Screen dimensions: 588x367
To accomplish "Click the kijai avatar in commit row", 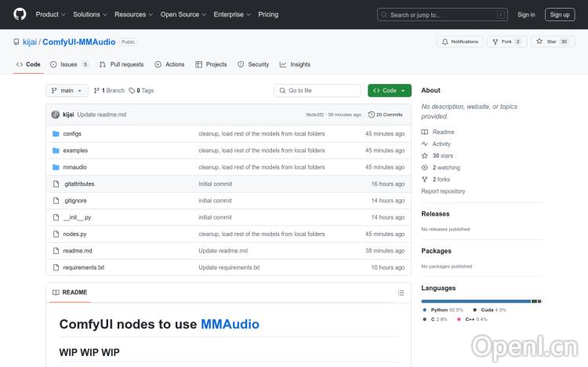I will pos(56,114).
